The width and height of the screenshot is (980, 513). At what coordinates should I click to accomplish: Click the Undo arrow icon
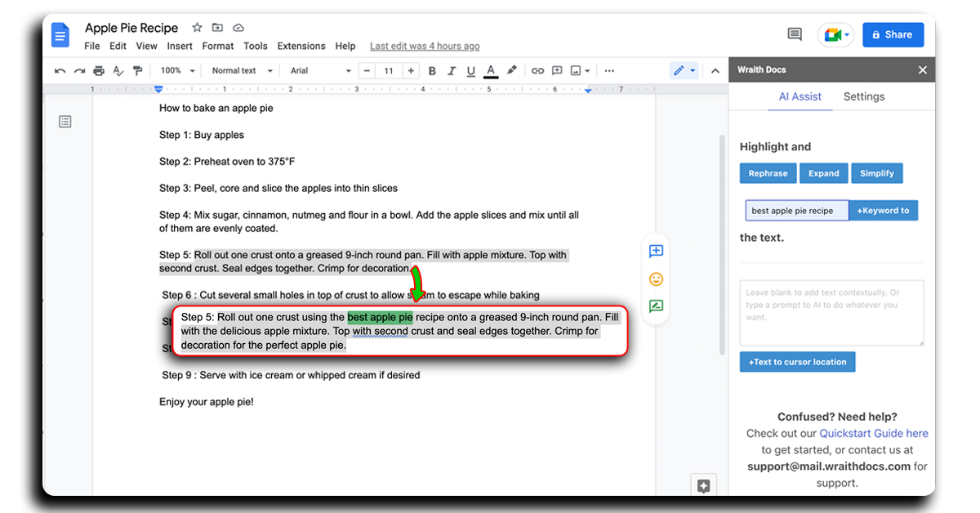click(x=60, y=71)
